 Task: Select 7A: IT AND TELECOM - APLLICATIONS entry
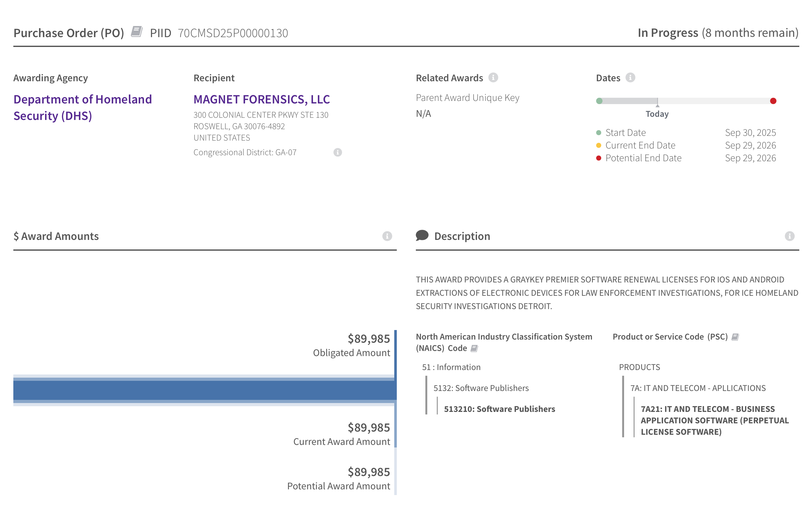[x=698, y=388]
